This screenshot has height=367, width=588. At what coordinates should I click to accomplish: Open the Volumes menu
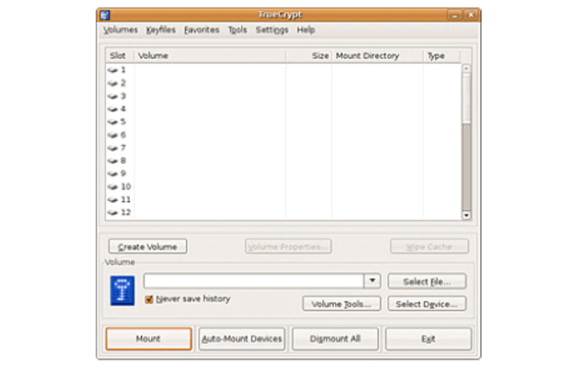point(120,30)
